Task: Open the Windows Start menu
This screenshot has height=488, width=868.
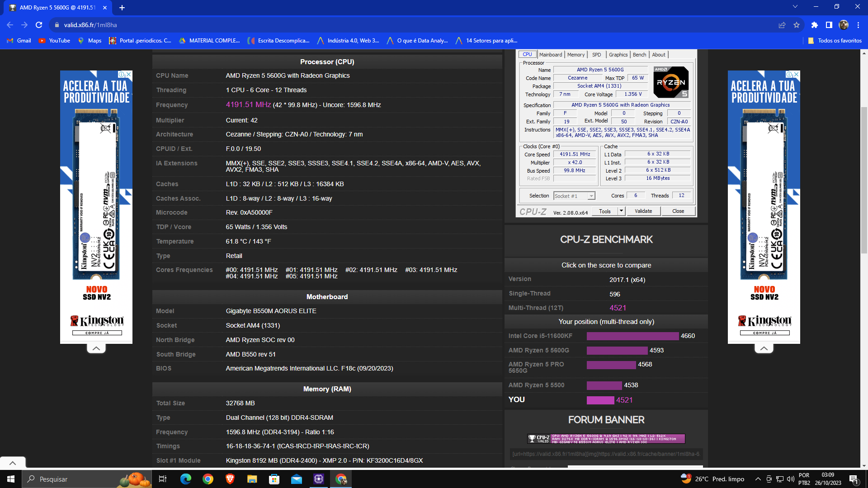Action: click(x=11, y=479)
